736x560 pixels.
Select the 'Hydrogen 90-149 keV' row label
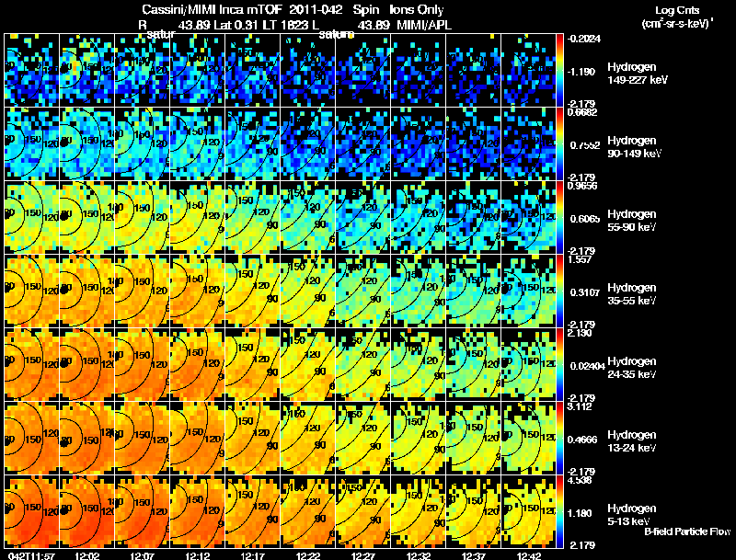tap(635, 147)
